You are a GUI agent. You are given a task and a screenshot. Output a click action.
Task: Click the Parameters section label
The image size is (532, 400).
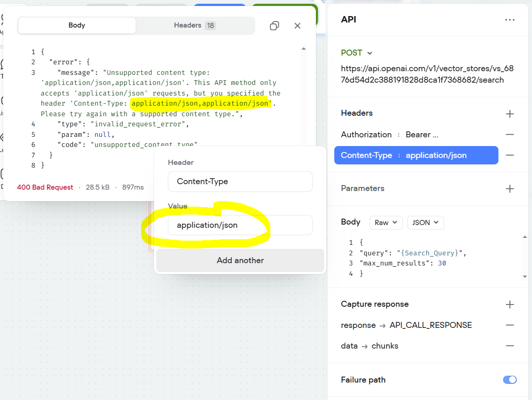[362, 188]
